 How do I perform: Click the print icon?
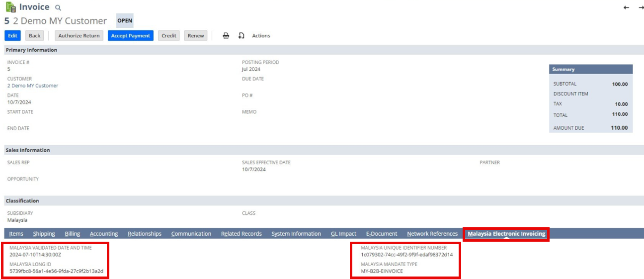point(226,36)
